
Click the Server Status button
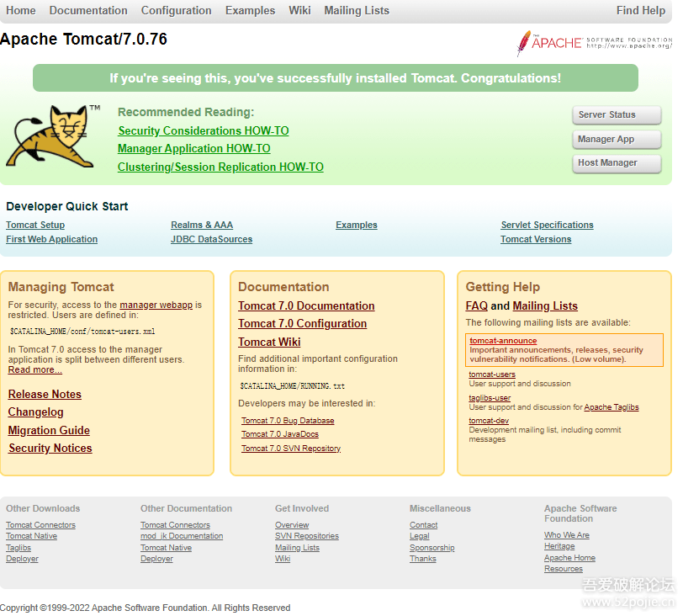point(617,115)
